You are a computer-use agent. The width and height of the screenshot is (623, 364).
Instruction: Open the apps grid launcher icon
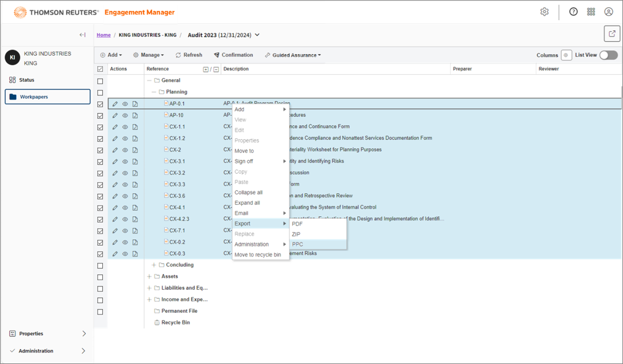pos(591,12)
